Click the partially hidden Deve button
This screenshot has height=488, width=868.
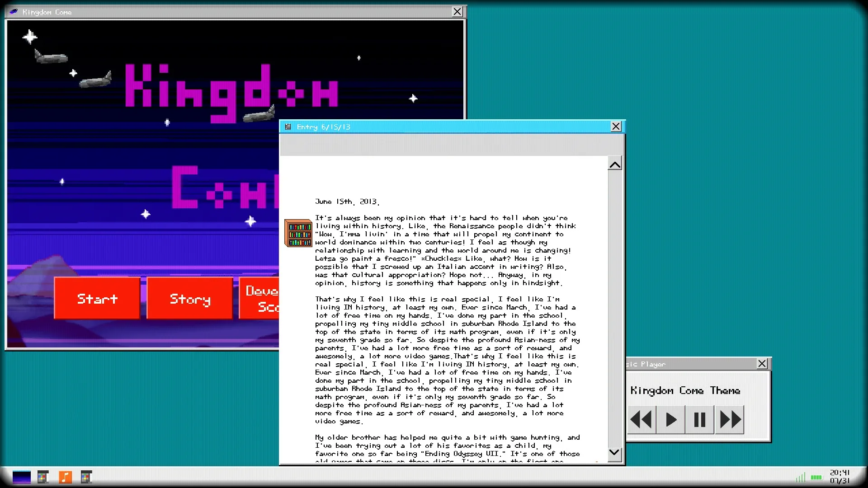(259, 299)
